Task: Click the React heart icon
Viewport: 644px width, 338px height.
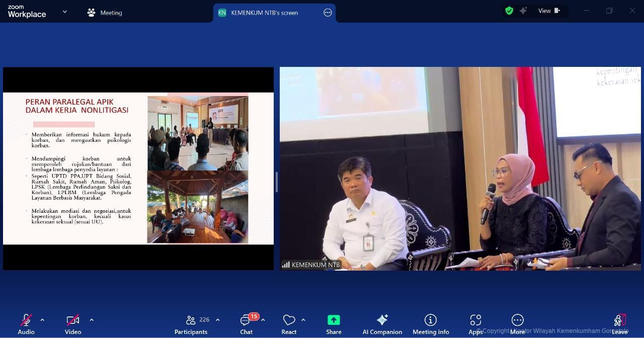Action: (289, 324)
